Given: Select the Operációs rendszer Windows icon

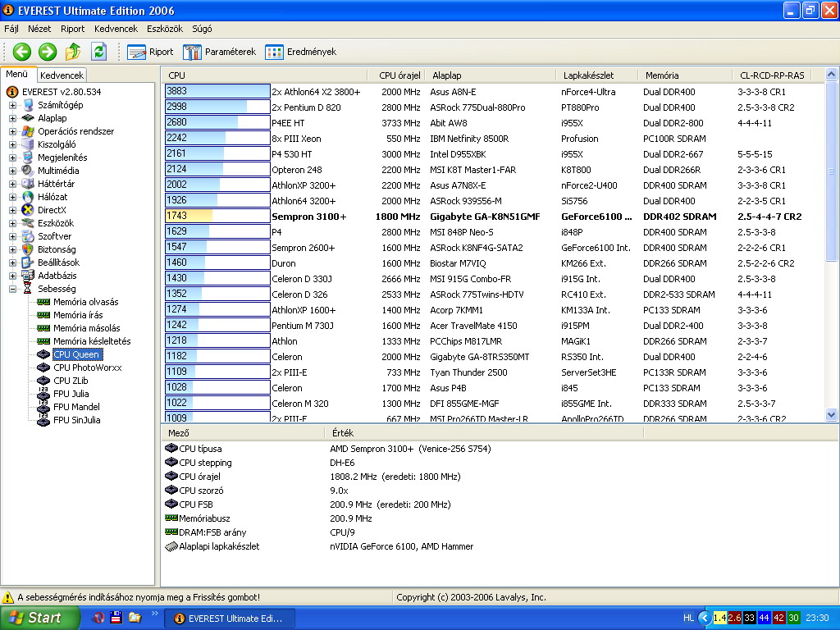Looking at the screenshot, I should pos(28,131).
